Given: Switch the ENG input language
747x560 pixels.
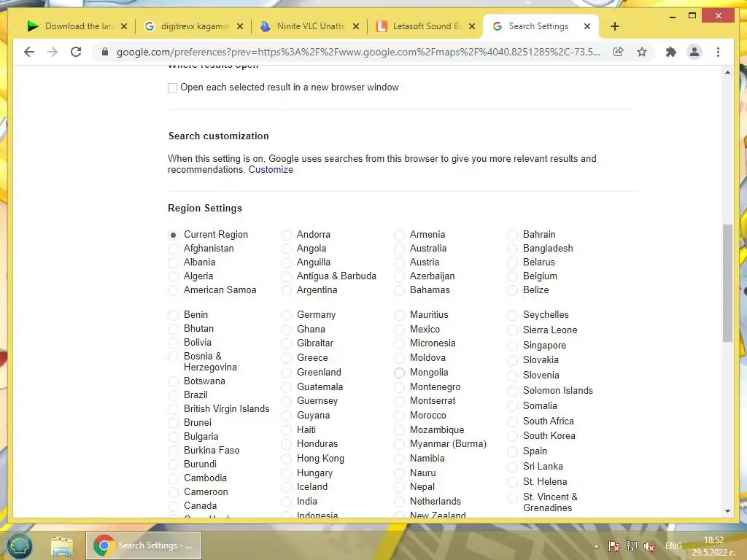Looking at the screenshot, I should pos(673,546).
